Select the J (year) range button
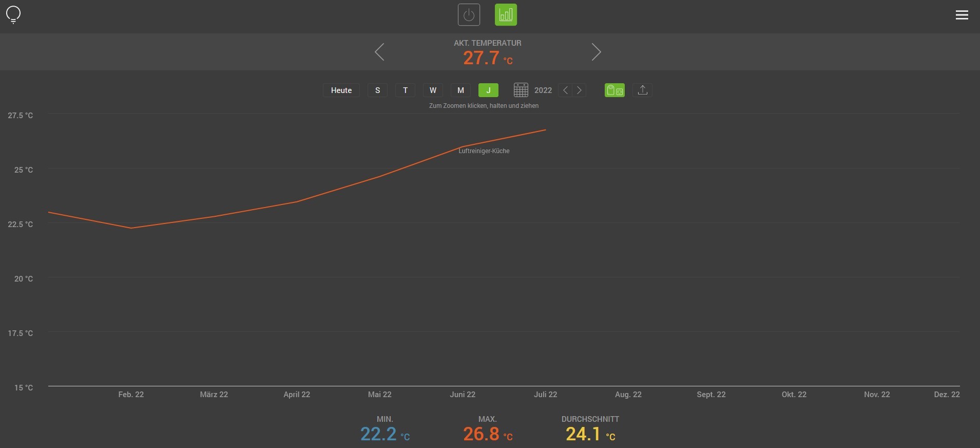The height and width of the screenshot is (448, 980). coord(488,90)
